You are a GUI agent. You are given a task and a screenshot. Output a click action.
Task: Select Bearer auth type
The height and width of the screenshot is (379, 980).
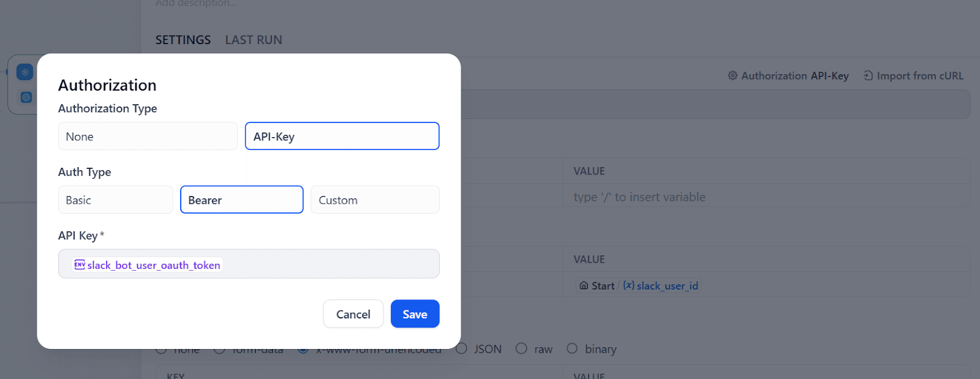point(241,200)
